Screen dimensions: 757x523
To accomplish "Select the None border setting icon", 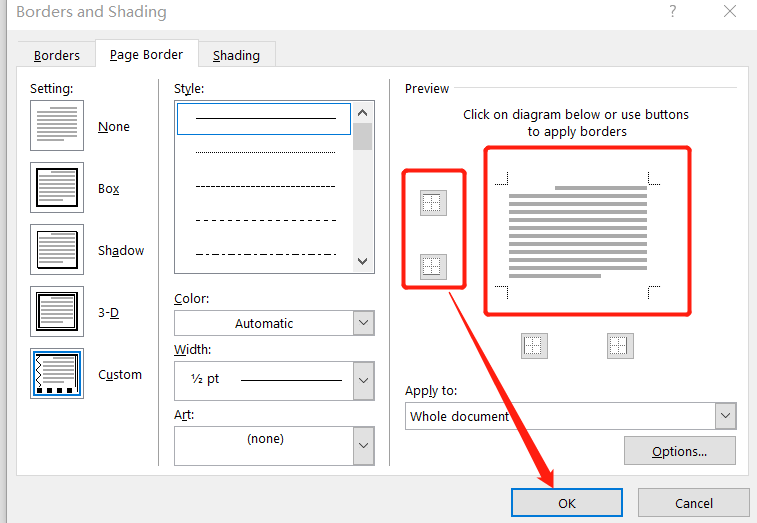I will (x=57, y=126).
